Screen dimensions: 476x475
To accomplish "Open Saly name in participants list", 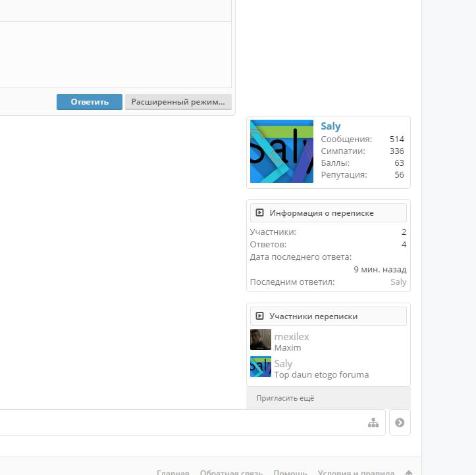I will pyautogui.click(x=283, y=364).
